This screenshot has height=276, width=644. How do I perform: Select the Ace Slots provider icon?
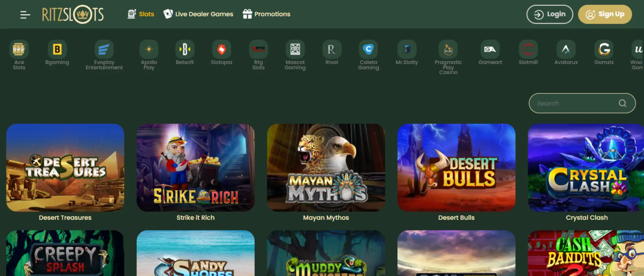click(19, 49)
